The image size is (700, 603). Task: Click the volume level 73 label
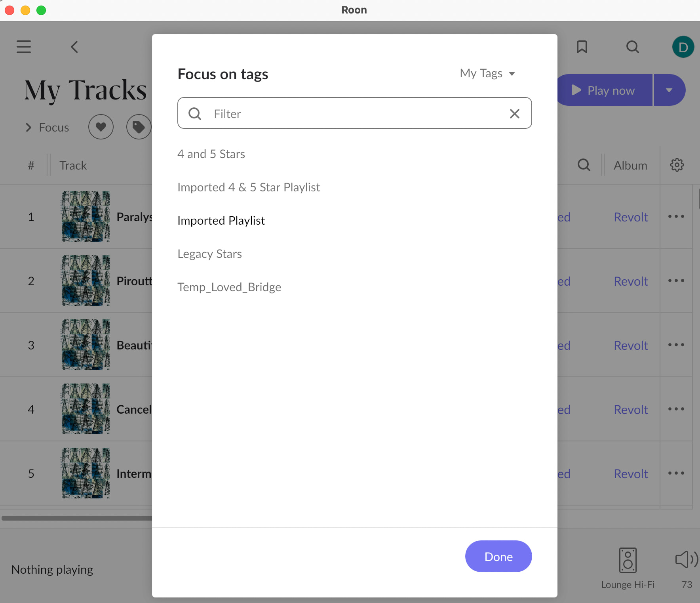[x=687, y=584]
